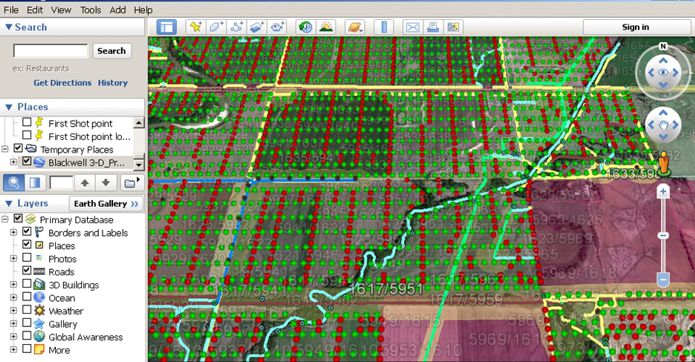Expand the Borders and Labels tree node
The width and height of the screenshot is (695, 362).
point(13,232)
